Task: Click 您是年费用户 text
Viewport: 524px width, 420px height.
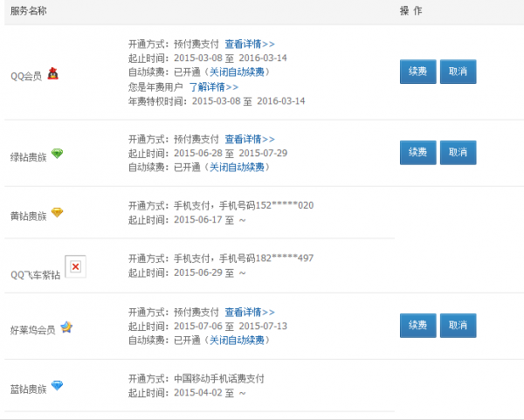Action: click(x=155, y=87)
